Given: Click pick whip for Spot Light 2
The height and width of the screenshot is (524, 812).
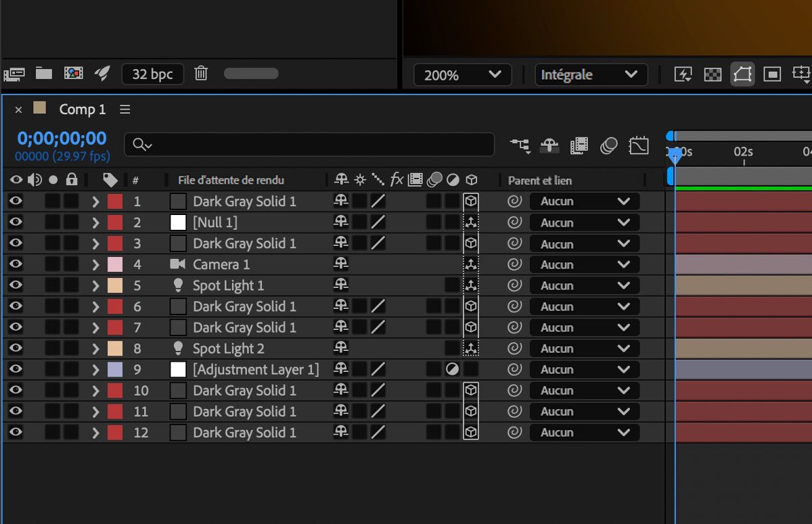Looking at the screenshot, I should click(x=514, y=348).
